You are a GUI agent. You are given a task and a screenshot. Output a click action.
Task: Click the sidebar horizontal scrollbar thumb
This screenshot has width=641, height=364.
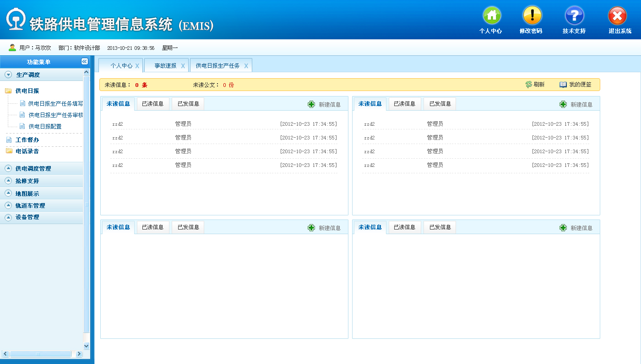40,354
